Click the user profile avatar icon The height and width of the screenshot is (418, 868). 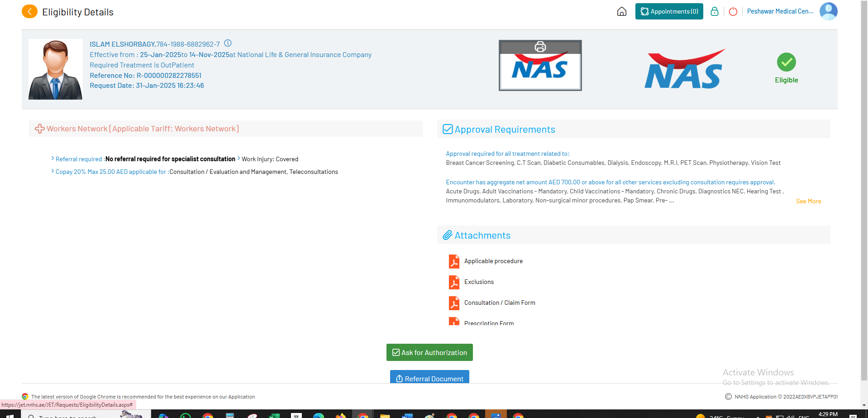(829, 11)
